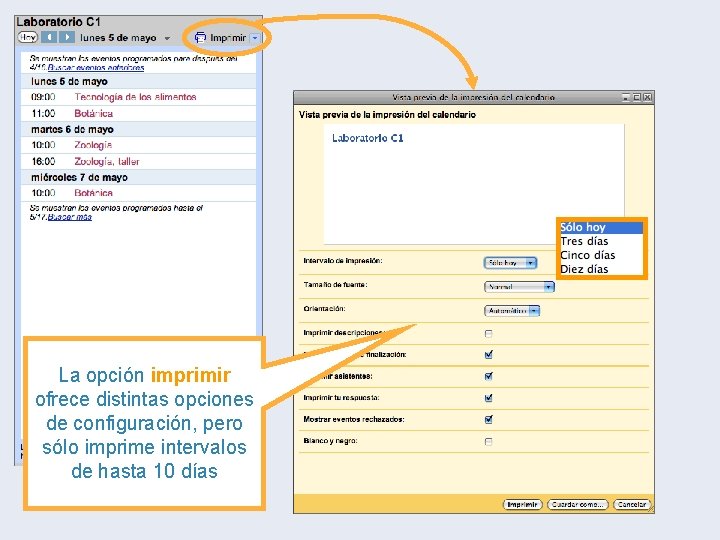Image resolution: width=720 pixels, height=540 pixels.
Task: Click the Imprimir link in calendar header
Action: click(228, 38)
